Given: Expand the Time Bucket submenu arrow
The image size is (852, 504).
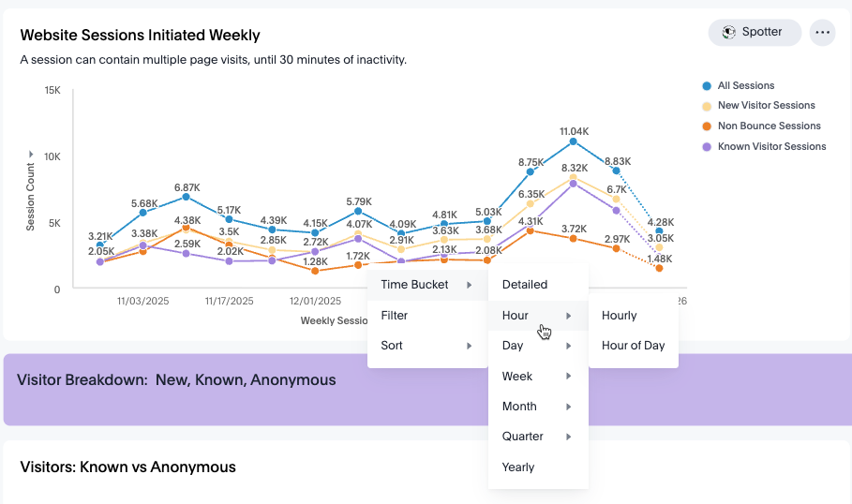Looking at the screenshot, I should [x=469, y=285].
